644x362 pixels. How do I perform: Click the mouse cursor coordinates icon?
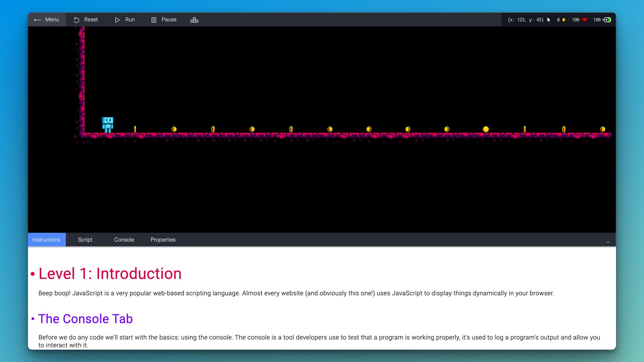click(x=549, y=20)
